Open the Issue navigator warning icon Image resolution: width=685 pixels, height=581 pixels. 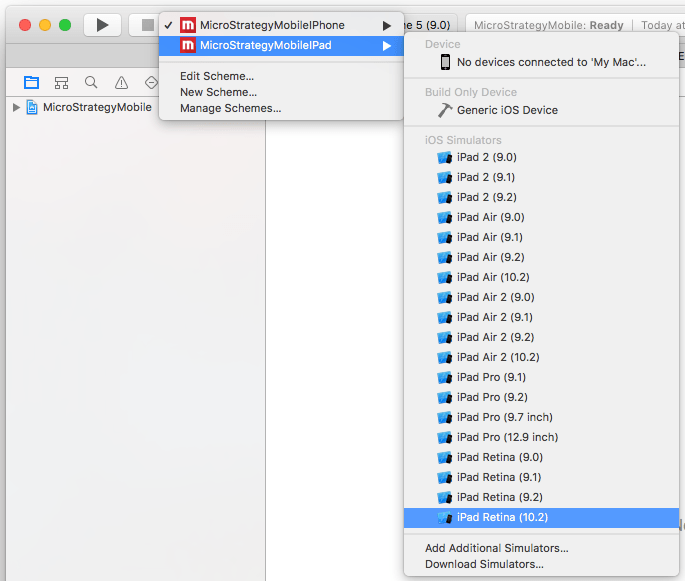tap(121, 82)
